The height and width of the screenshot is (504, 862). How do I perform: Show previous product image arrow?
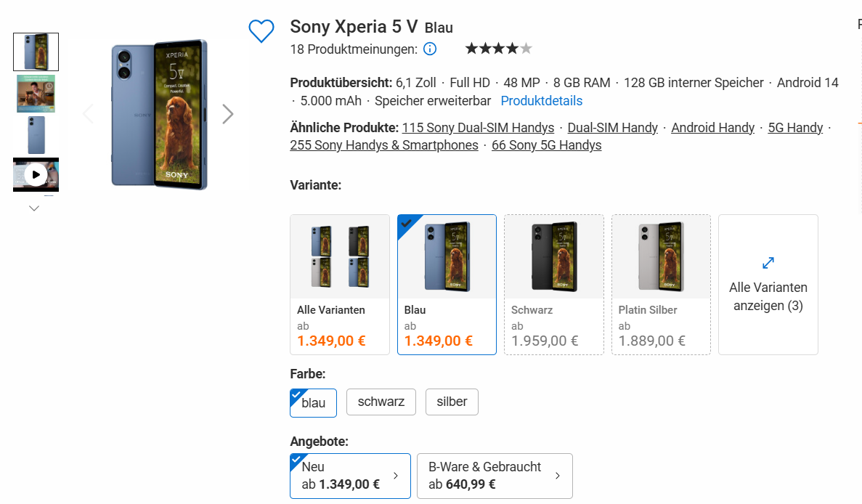point(88,114)
